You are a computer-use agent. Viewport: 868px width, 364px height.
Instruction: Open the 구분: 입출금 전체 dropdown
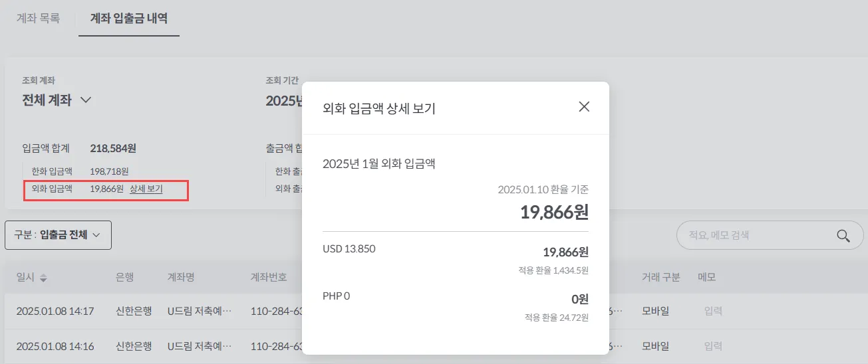[58, 235]
